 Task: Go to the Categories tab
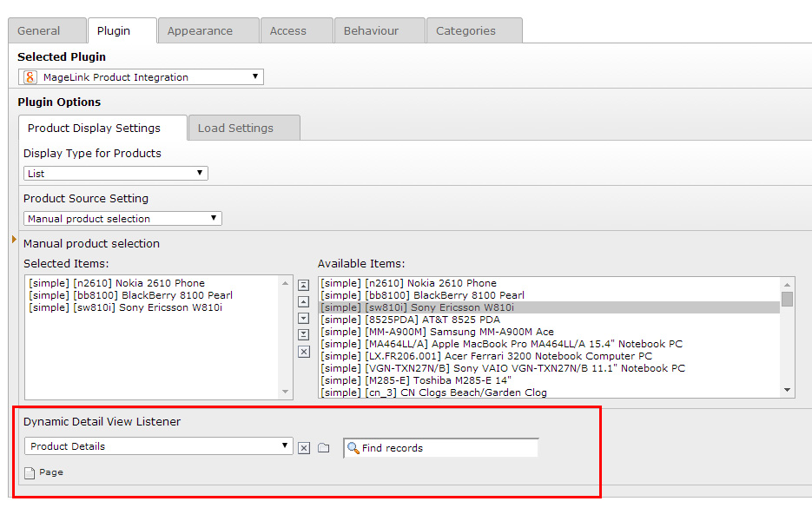465,30
